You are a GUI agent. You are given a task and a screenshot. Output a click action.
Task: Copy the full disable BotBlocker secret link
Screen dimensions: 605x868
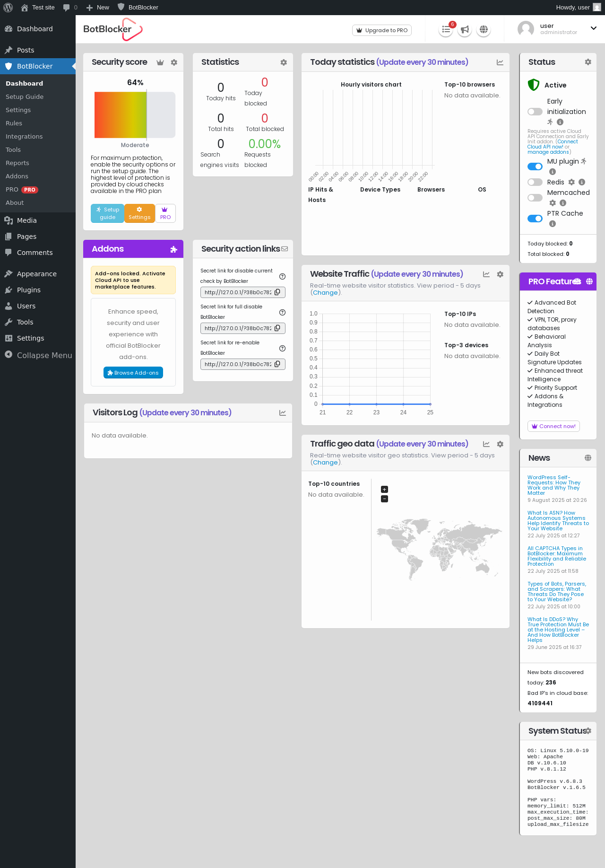tap(277, 328)
